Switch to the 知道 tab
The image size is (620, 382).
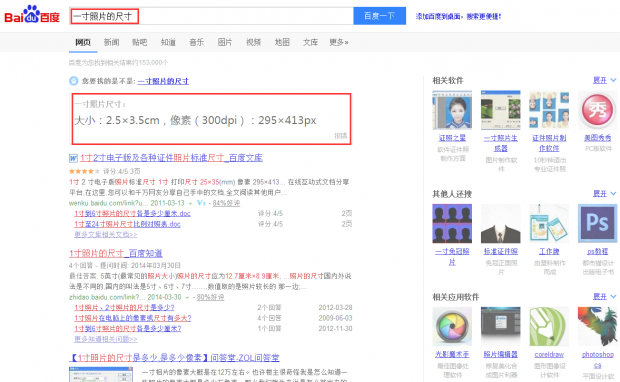coord(168,42)
